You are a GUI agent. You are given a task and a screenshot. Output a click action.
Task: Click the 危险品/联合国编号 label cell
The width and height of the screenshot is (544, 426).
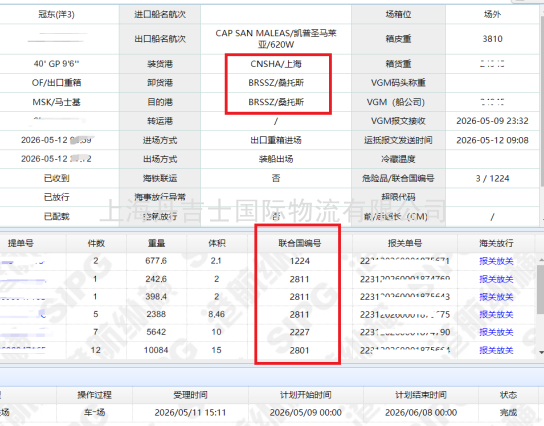[398, 178]
